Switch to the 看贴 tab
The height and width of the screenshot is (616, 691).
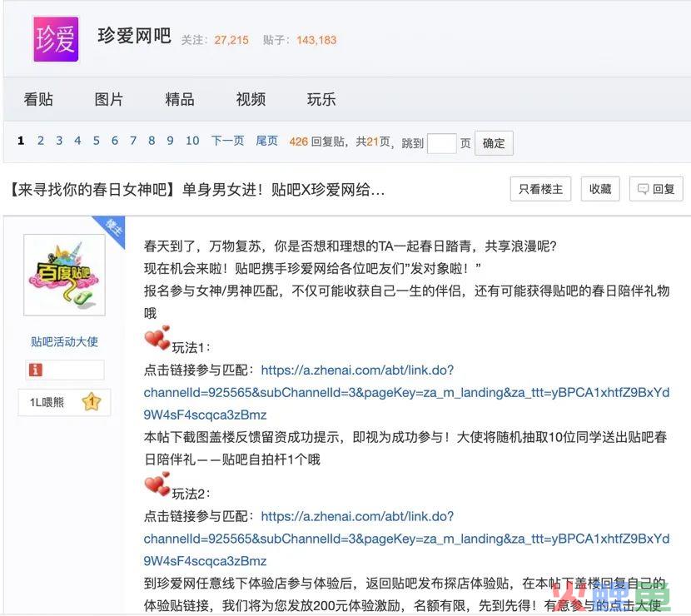point(38,99)
